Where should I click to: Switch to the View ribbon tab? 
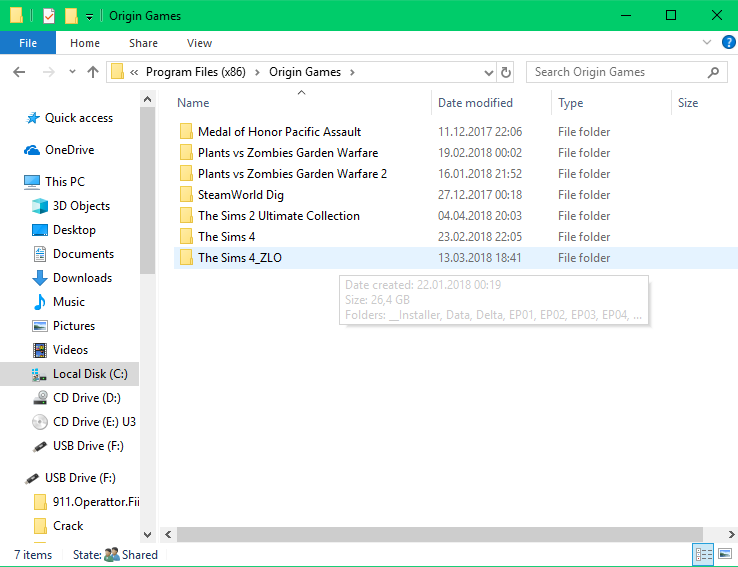199,43
